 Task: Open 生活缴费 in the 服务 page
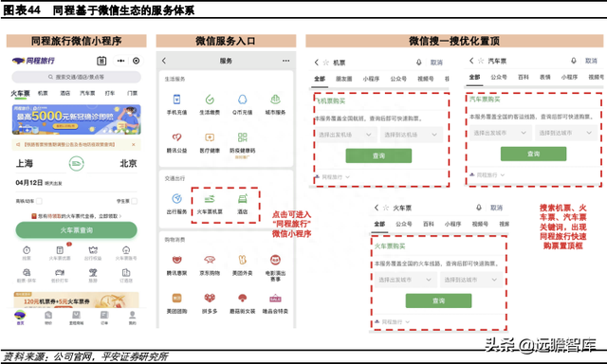[210, 100]
